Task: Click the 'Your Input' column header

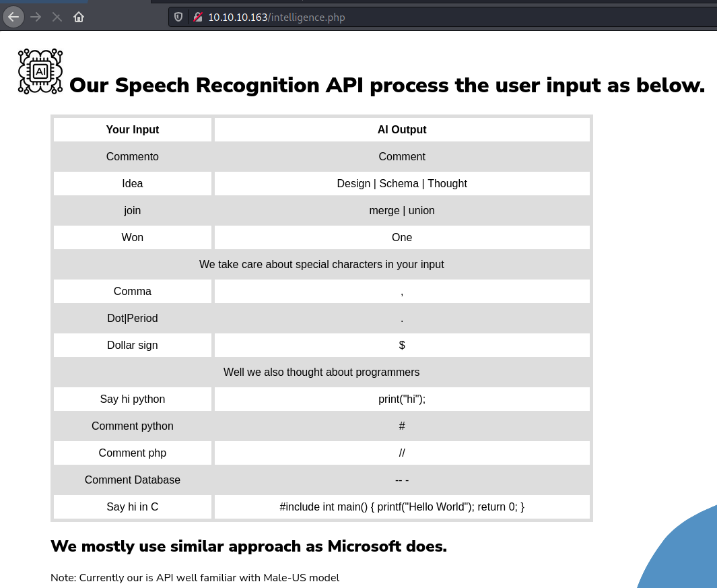Action: tap(133, 129)
